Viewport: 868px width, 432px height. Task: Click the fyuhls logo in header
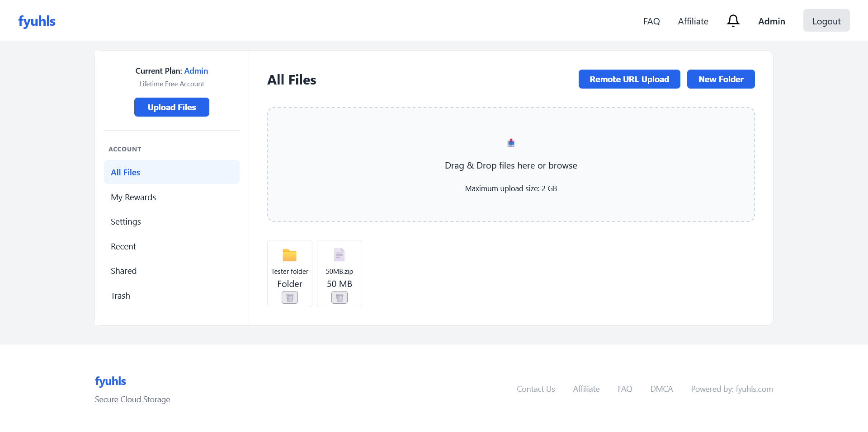click(37, 21)
